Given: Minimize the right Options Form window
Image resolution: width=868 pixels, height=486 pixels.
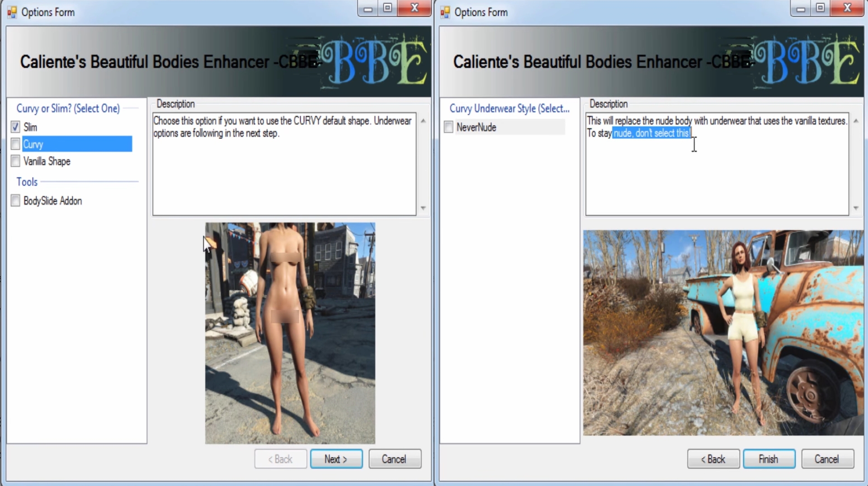Looking at the screenshot, I should (x=801, y=8).
